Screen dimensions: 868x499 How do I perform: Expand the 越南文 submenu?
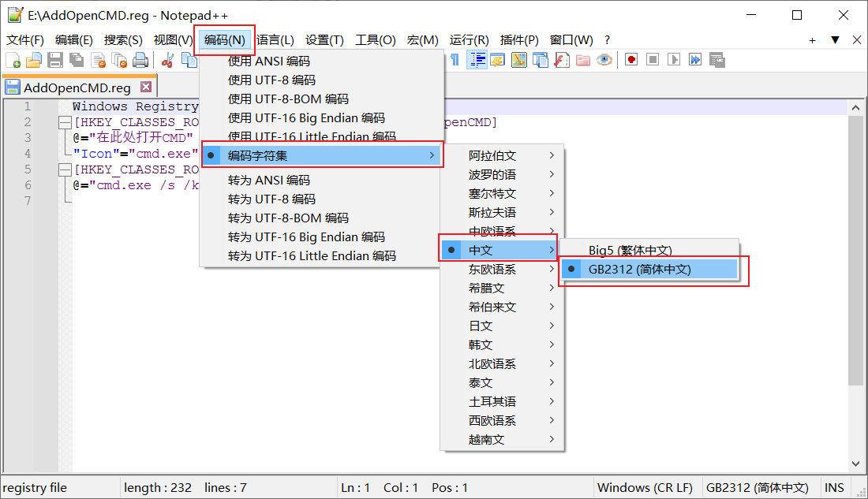[x=502, y=440]
